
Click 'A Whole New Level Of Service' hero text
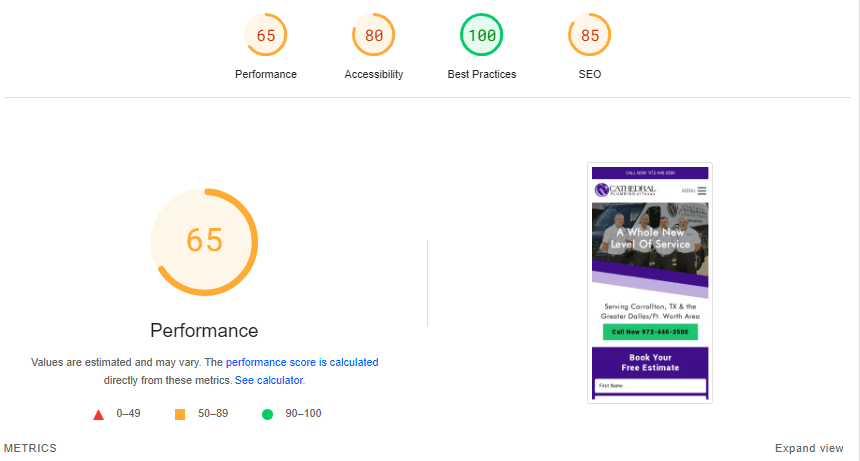pyautogui.click(x=650, y=238)
